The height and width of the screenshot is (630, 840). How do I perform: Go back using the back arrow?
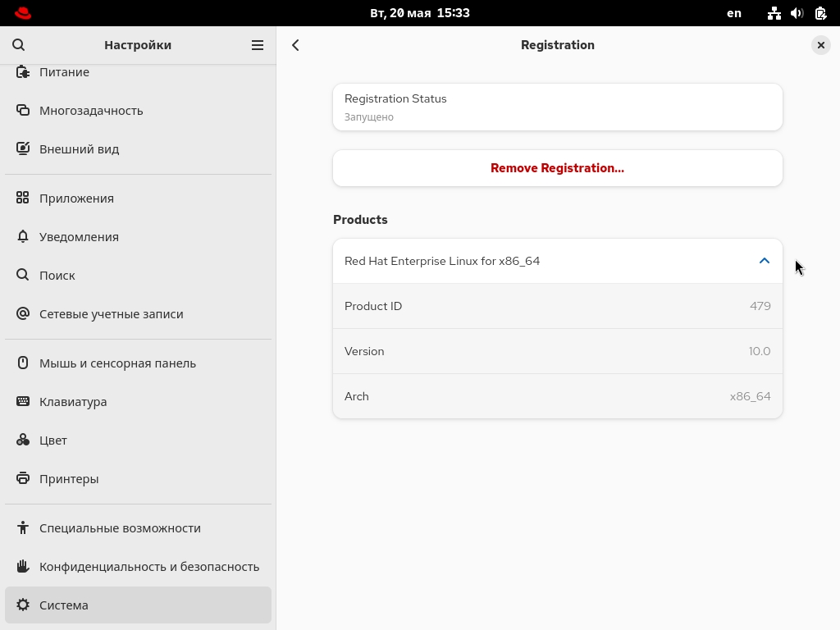pyautogui.click(x=296, y=45)
